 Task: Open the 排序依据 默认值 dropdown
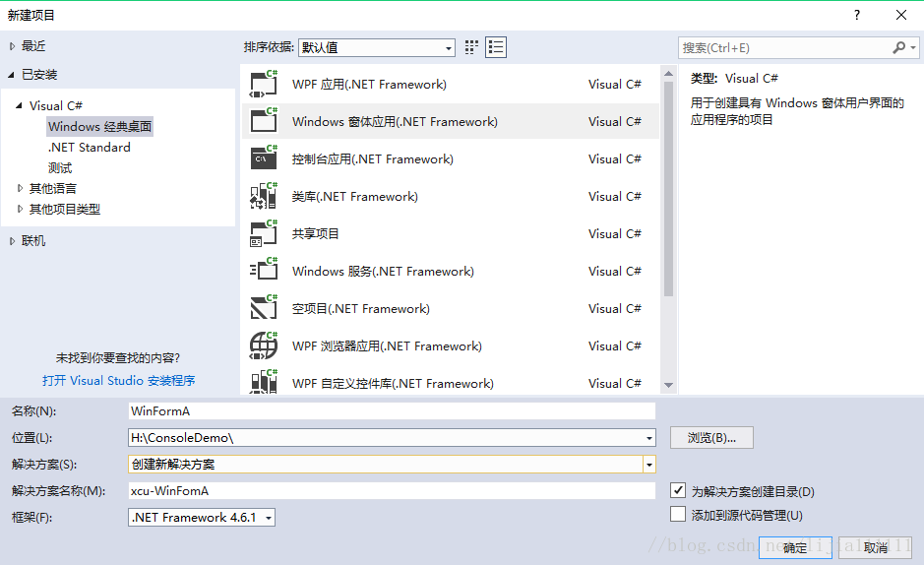(x=377, y=47)
